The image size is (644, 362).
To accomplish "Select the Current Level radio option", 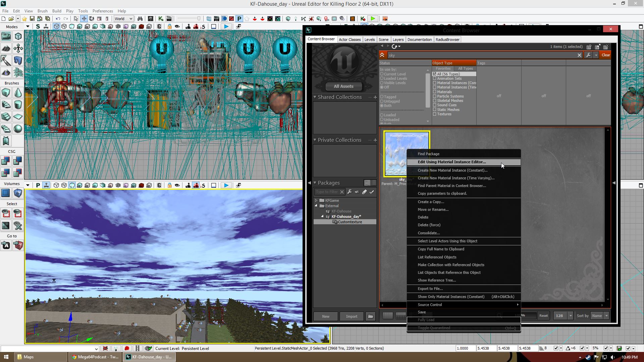I will pos(382,74).
